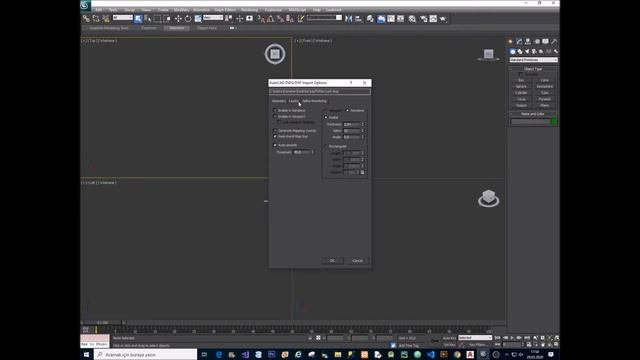Click the Mirror tool icon
The height and width of the screenshot is (360, 640).
[348, 19]
